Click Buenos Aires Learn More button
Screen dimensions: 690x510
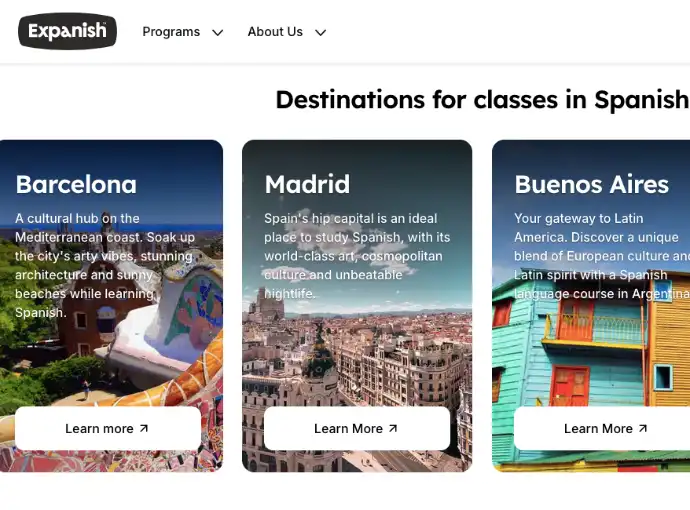(602, 428)
